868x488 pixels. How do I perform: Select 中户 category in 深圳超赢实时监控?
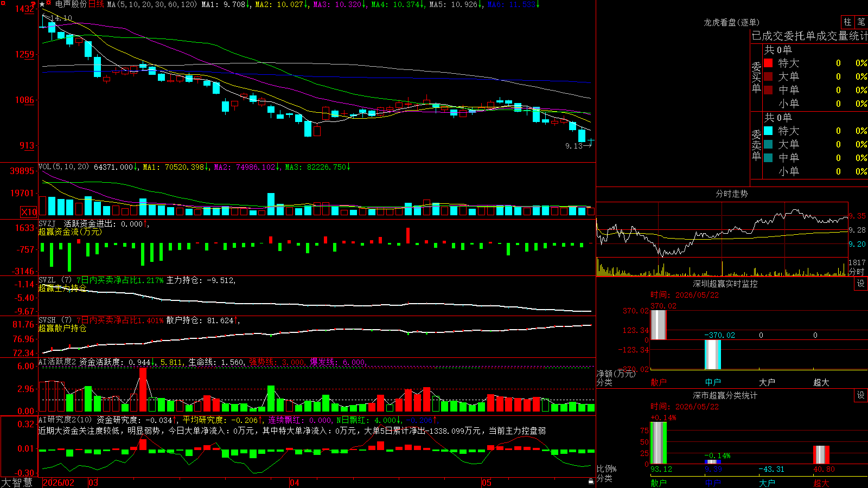click(x=713, y=382)
